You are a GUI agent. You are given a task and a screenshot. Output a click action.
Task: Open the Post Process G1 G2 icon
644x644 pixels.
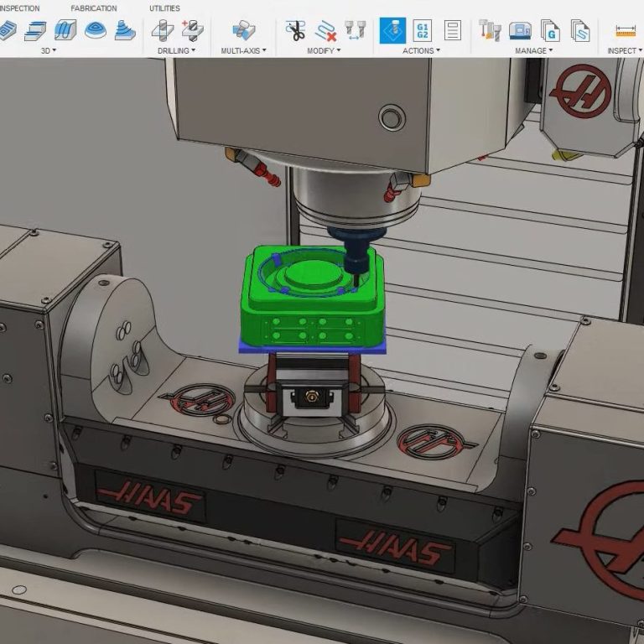click(x=423, y=30)
